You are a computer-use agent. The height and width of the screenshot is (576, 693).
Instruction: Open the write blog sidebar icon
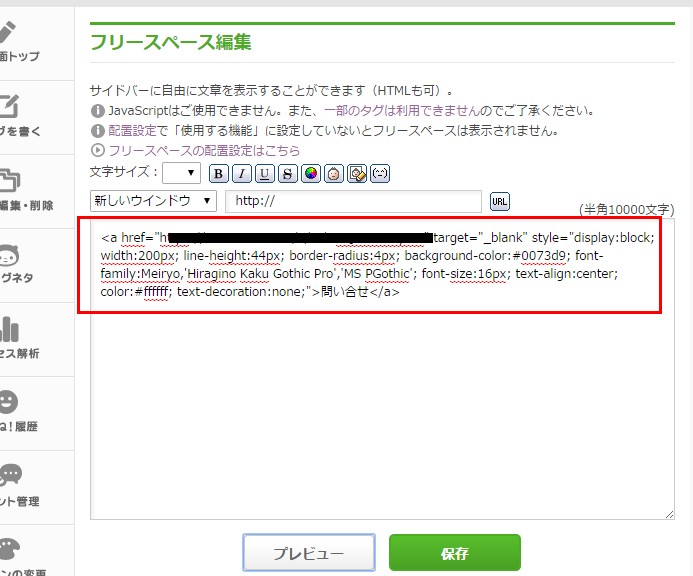(19, 117)
